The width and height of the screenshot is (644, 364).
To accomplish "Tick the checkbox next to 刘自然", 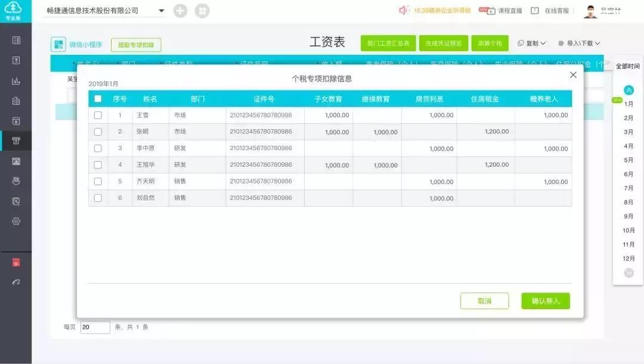I will click(98, 197).
